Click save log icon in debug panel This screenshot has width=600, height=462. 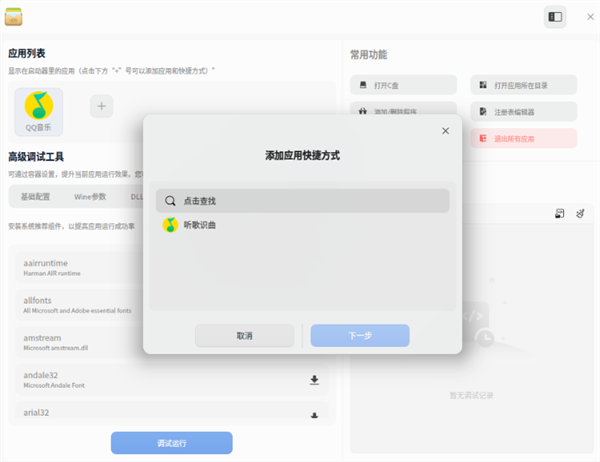pyautogui.click(x=560, y=213)
